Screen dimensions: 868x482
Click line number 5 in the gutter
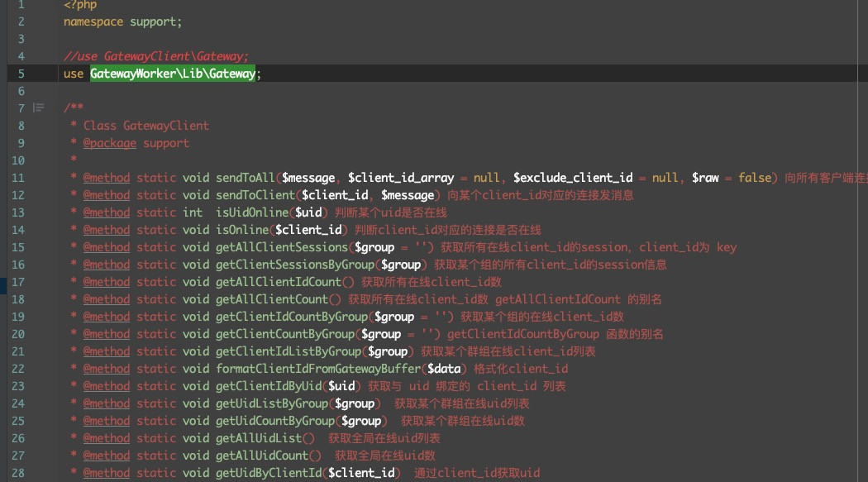pyautogui.click(x=21, y=74)
